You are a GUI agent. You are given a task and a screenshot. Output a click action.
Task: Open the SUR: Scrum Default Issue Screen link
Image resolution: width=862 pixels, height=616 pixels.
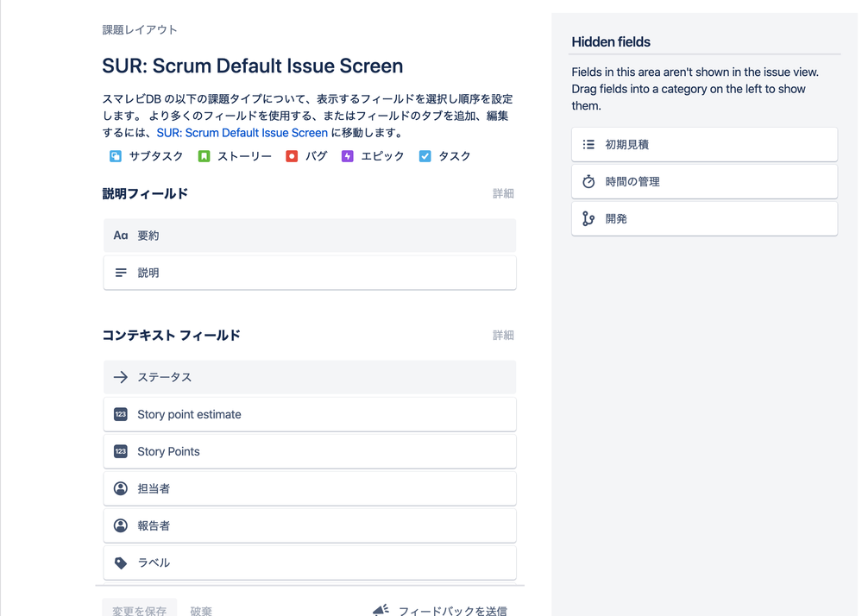click(242, 133)
